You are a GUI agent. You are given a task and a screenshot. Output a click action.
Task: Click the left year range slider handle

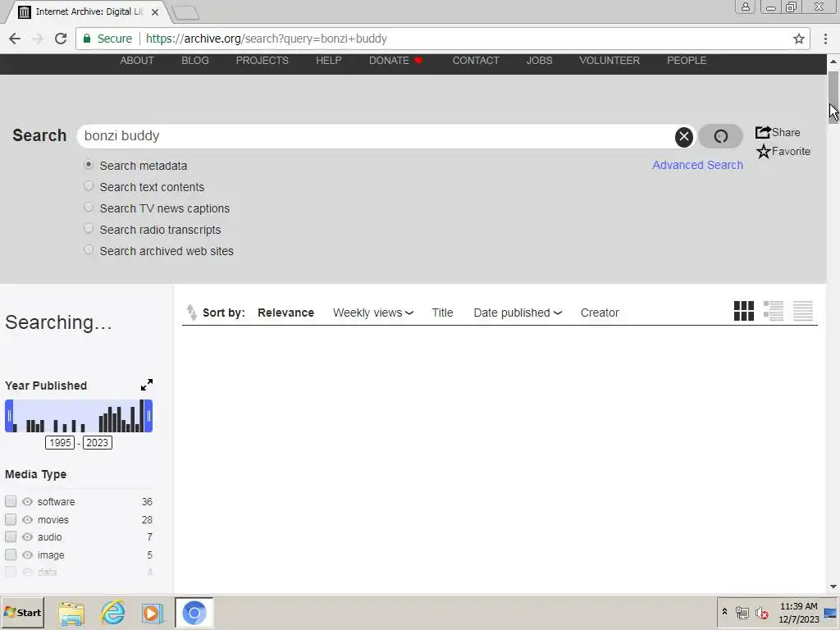pyautogui.click(x=9, y=416)
